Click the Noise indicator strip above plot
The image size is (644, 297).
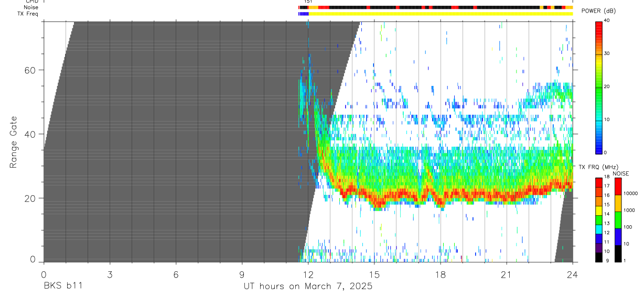(x=435, y=7)
